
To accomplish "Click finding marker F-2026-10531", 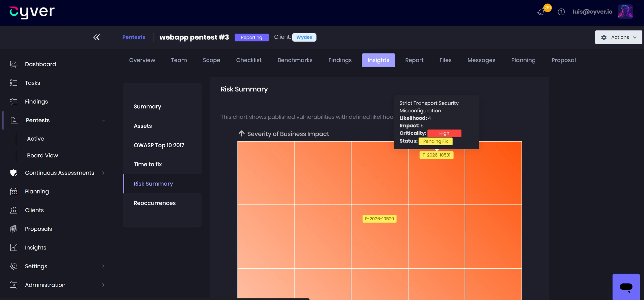I will (436, 155).
